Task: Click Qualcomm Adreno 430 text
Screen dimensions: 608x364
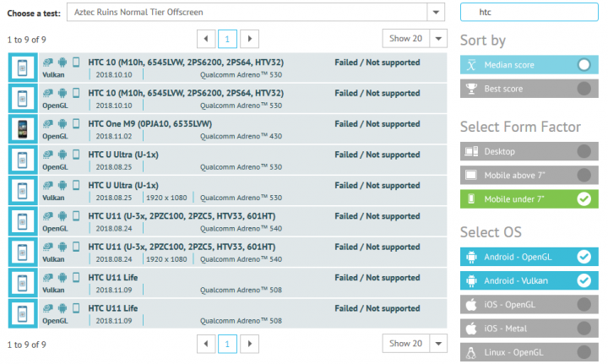Action: 242,136
